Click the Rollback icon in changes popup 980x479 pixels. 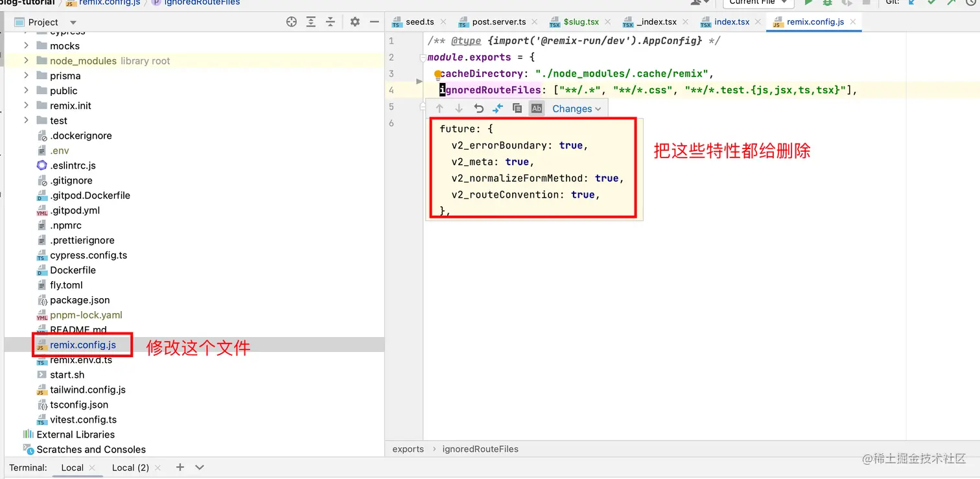[478, 108]
